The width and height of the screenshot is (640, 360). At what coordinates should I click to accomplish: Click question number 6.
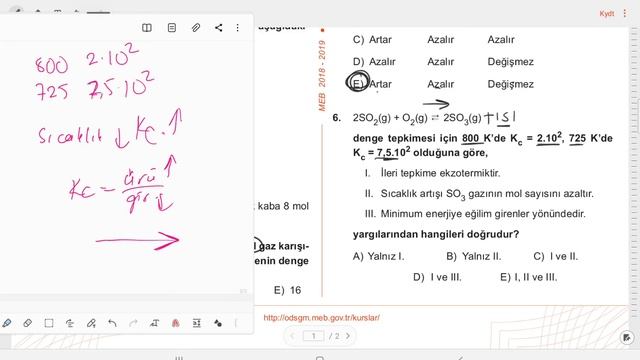pyautogui.click(x=336, y=118)
